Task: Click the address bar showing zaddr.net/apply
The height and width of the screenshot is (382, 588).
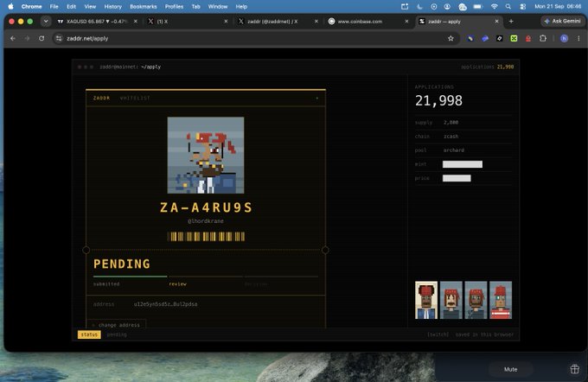Action: (x=255, y=38)
